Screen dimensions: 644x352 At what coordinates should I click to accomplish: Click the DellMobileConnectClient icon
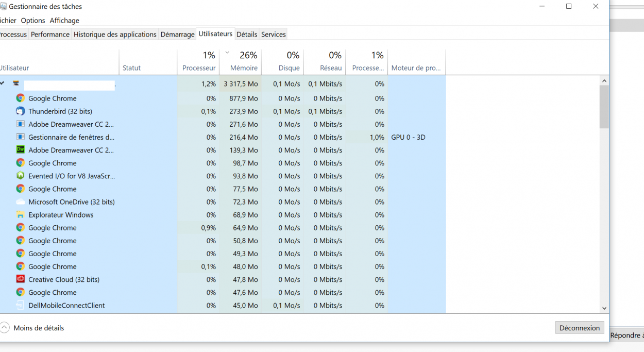point(21,305)
